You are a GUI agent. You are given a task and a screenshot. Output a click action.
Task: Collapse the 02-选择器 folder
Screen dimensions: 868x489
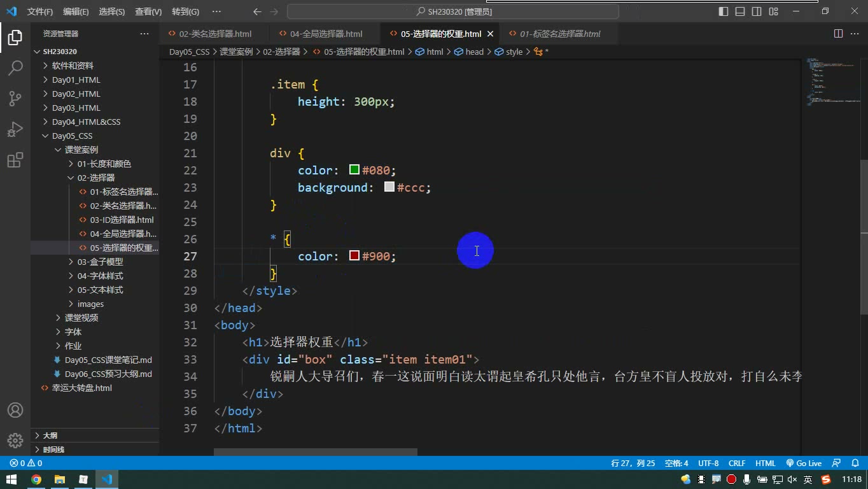(95, 178)
